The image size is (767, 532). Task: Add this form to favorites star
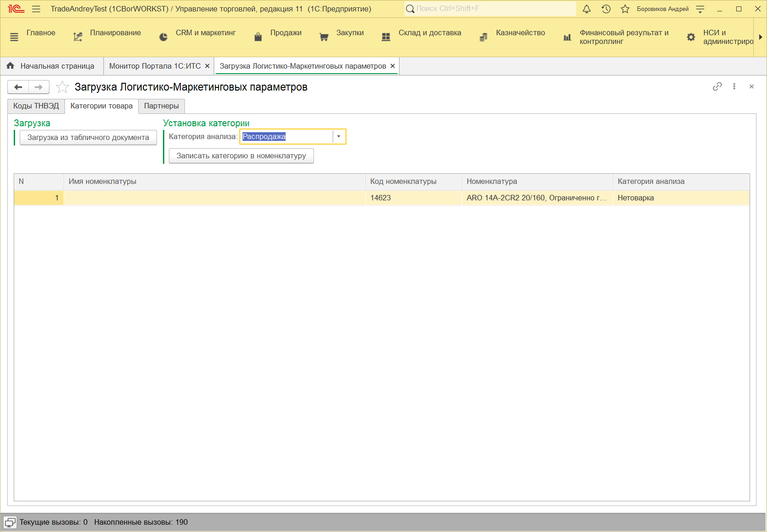(x=62, y=87)
